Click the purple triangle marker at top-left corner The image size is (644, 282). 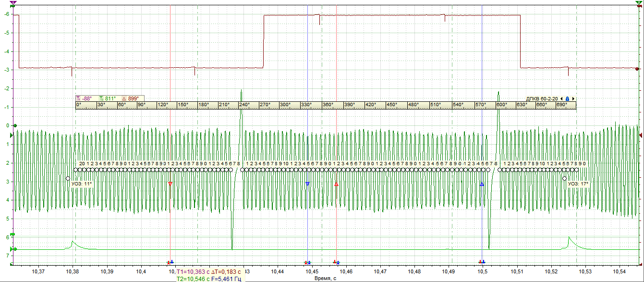pos(12,2)
